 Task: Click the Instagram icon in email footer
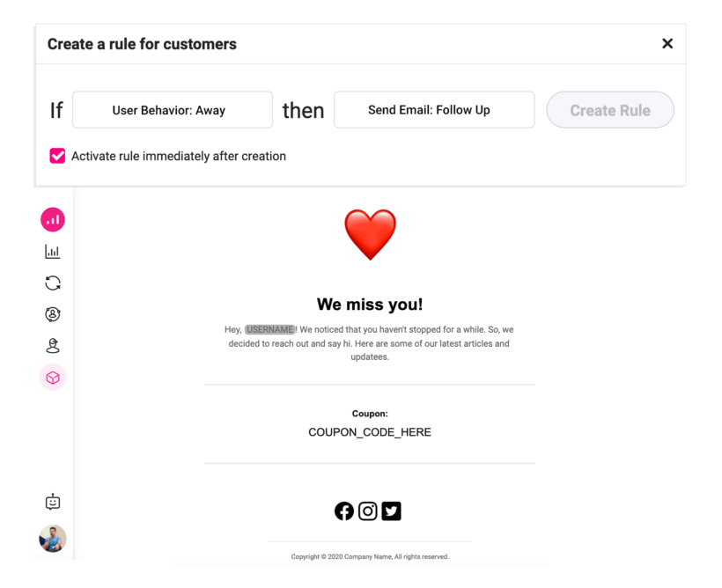pos(368,511)
